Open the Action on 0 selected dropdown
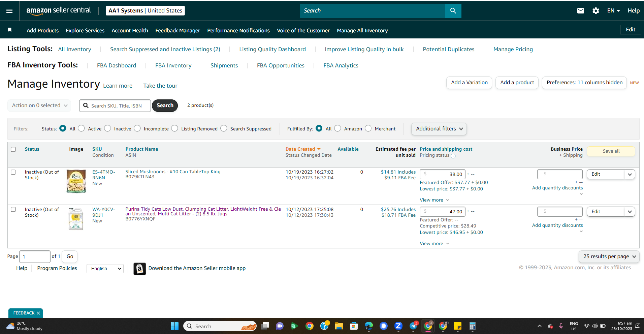Image resolution: width=644 pixels, height=334 pixels. 39,105
